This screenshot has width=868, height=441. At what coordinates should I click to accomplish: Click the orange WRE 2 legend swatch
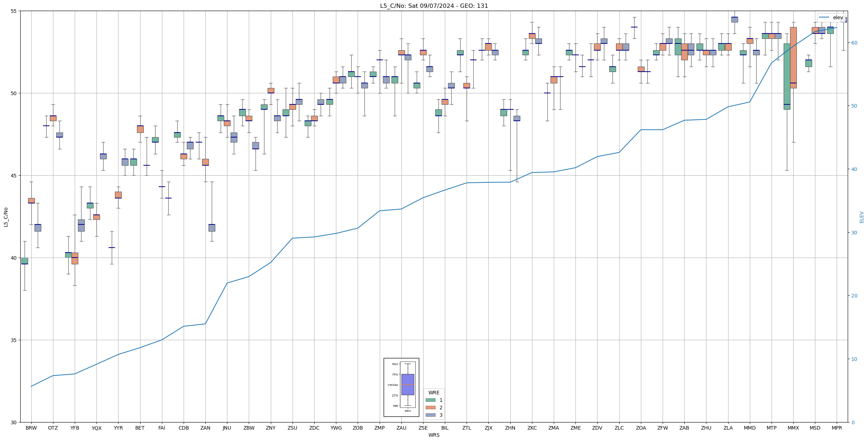pyautogui.click(x=430, y=408)
